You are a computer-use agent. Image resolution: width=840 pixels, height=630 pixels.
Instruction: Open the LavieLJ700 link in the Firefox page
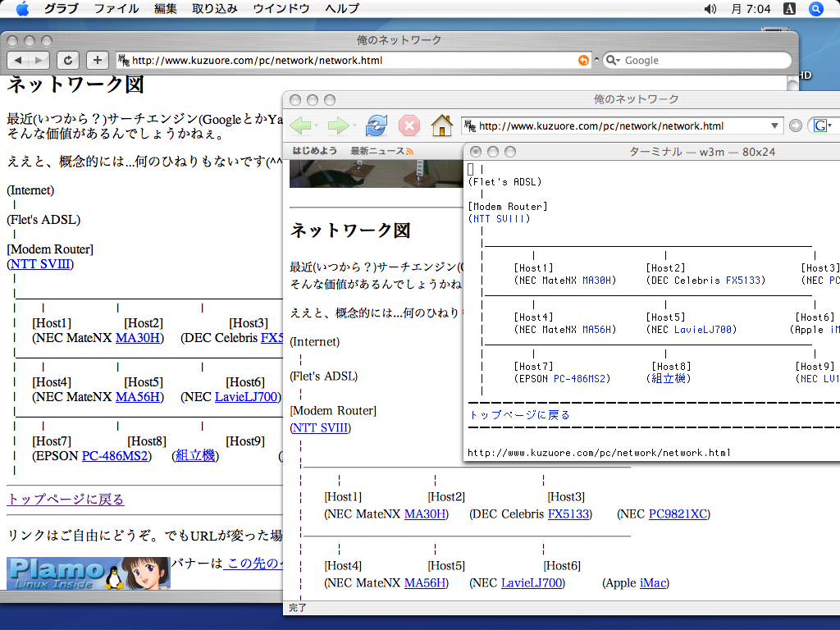pos(532,583)
